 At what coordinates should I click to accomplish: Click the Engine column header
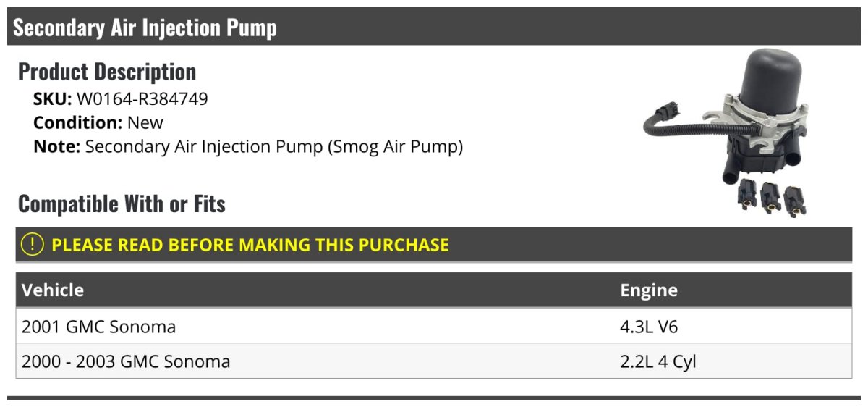[649, 290]
